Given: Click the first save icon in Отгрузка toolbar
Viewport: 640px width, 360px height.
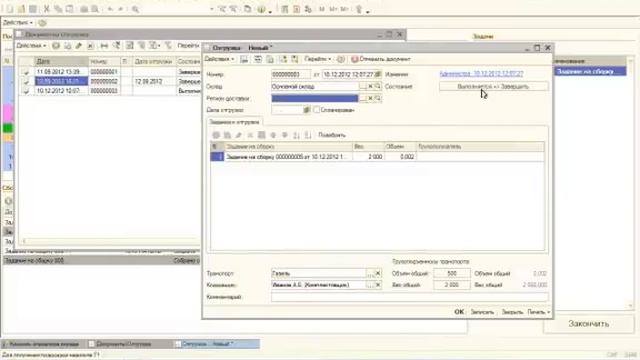Looking at the screenshot, I should click(x=244, y=60).
